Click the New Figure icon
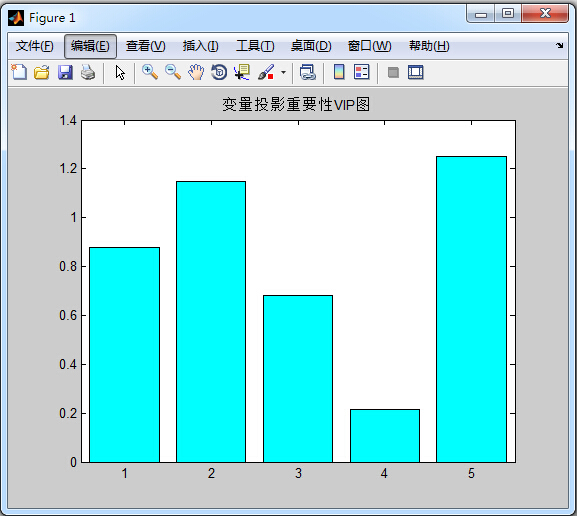 (x=19, y=72)
